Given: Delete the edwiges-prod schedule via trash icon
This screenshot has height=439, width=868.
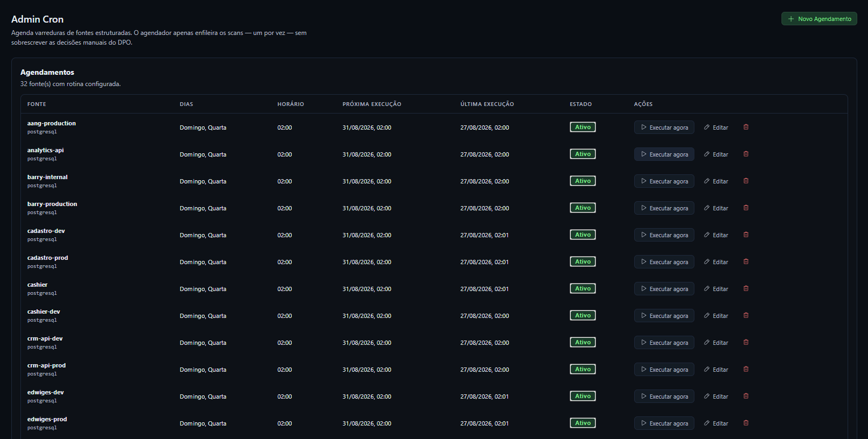Looking at the screenshot, I should 746,423.
